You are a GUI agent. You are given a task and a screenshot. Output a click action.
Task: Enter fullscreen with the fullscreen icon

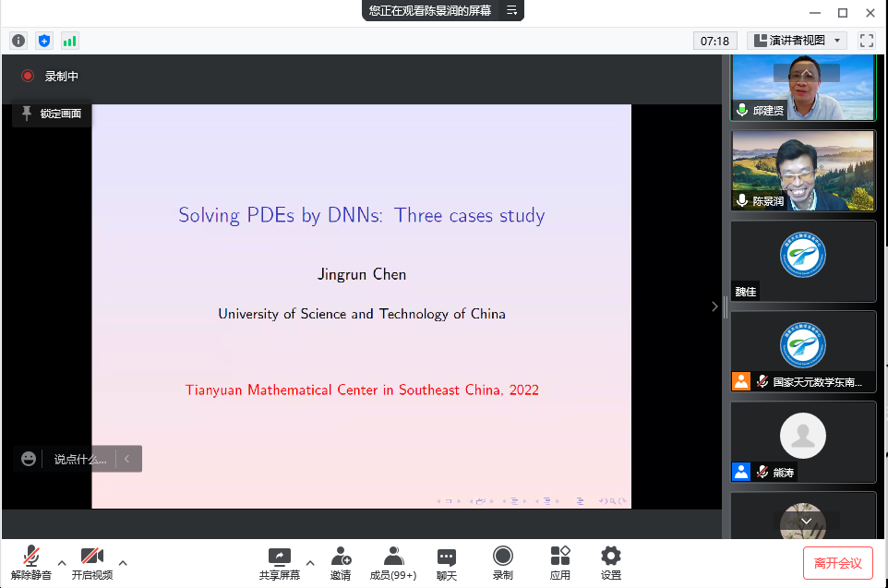point(866,40)
